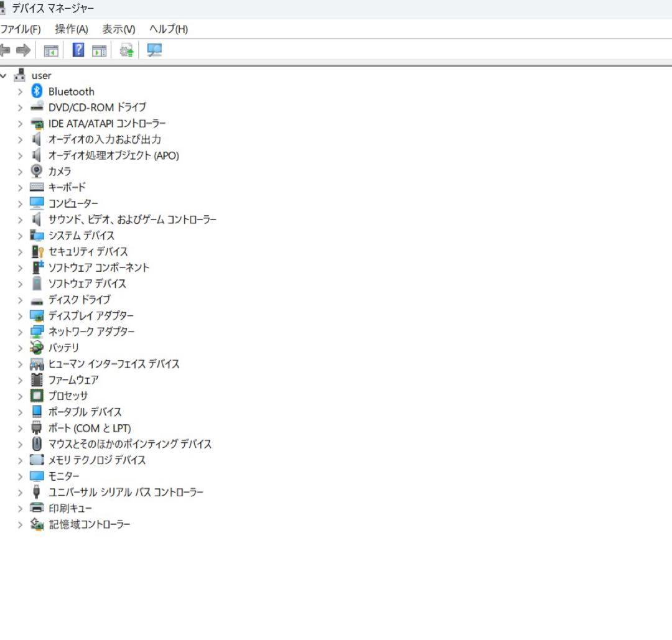Click the forward navigation arrow
Screen dimensions: 672x640
click(23, 50)
